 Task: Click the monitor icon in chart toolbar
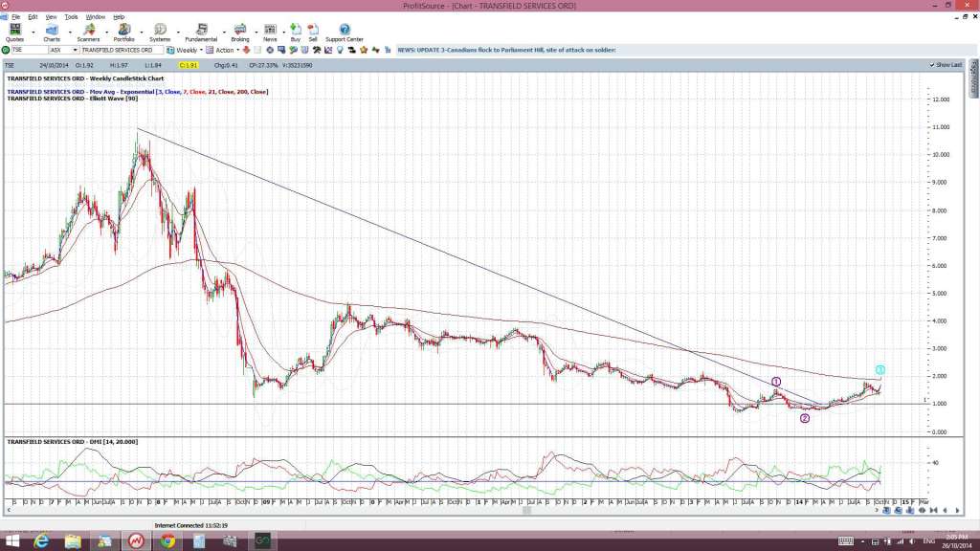coord(281,50)
